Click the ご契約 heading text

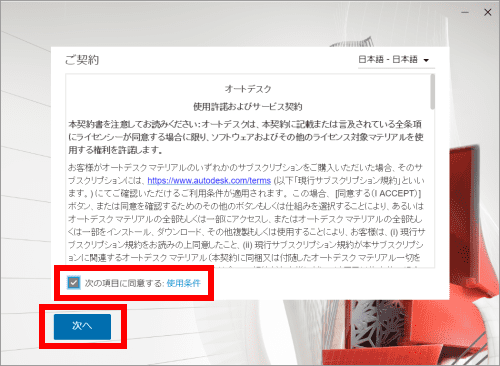click(x=82, y=60)
